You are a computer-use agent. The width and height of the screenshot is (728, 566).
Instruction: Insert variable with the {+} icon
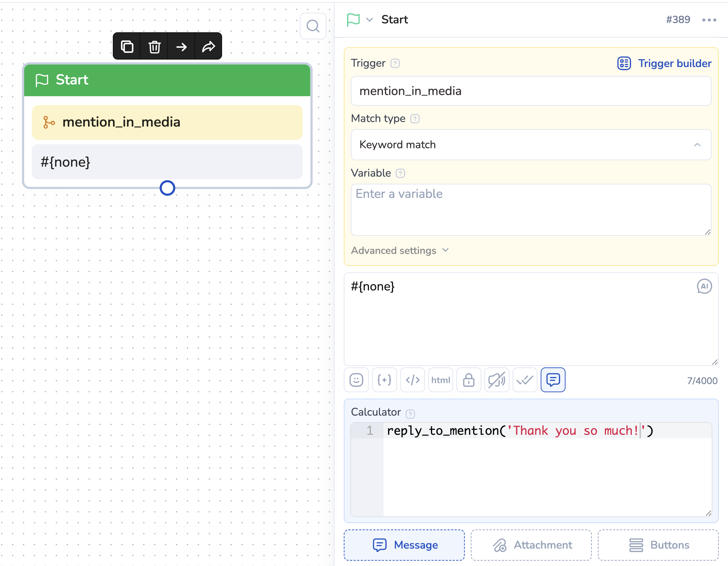click(384, 380)
